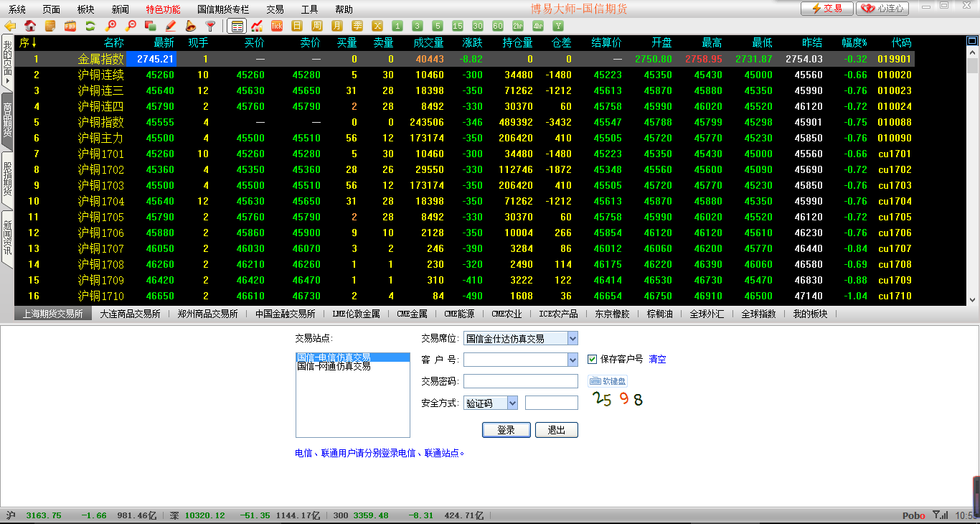Click the red pencil drawing icon
The image size is (980, 524).
point(171,26)
